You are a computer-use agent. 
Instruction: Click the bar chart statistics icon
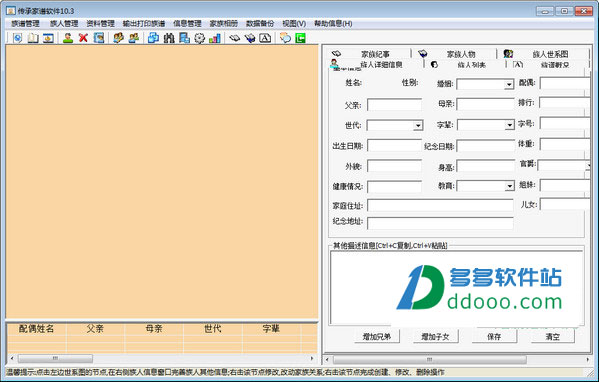click(215, 38)
